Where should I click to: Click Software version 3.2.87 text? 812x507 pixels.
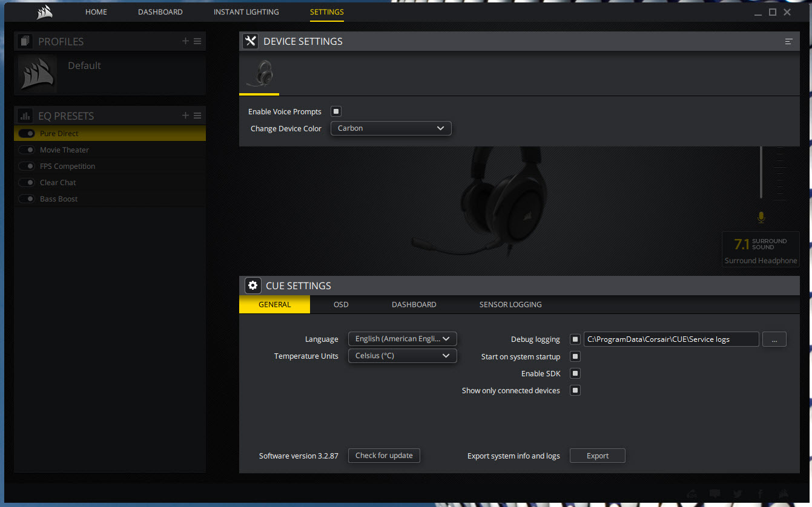[x=299, y=456]
